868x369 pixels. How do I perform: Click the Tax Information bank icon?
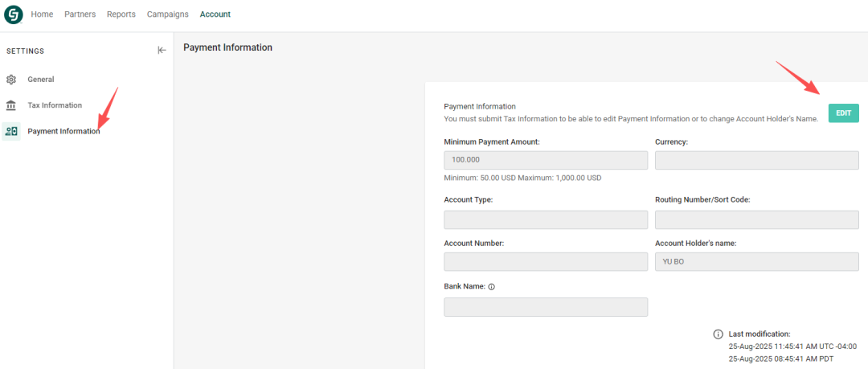[x=11, y=105]
